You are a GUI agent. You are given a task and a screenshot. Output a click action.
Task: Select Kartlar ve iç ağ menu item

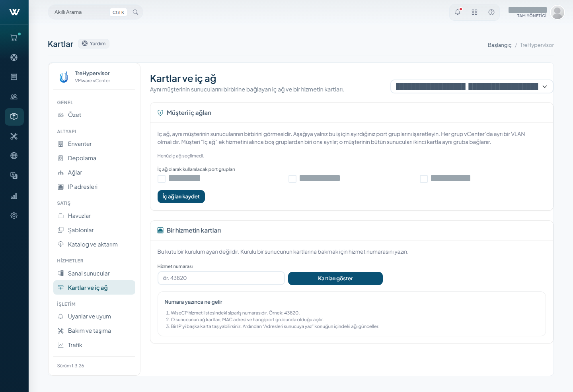[x=94, y=288]
